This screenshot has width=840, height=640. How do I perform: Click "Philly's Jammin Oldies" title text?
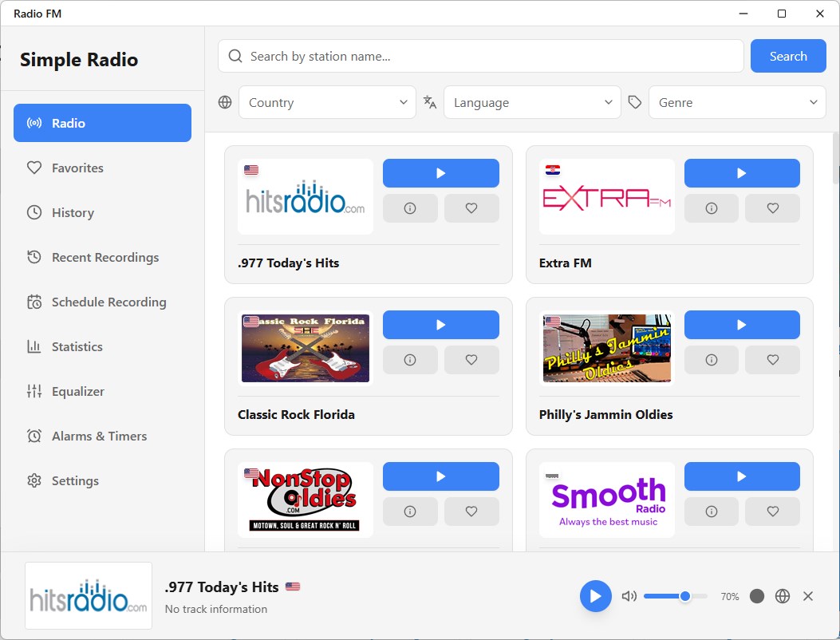click(x=606, y=415)
